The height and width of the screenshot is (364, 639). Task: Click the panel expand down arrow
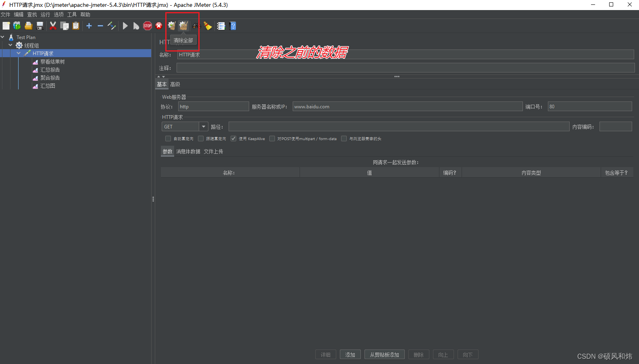[x=163, y=77]
